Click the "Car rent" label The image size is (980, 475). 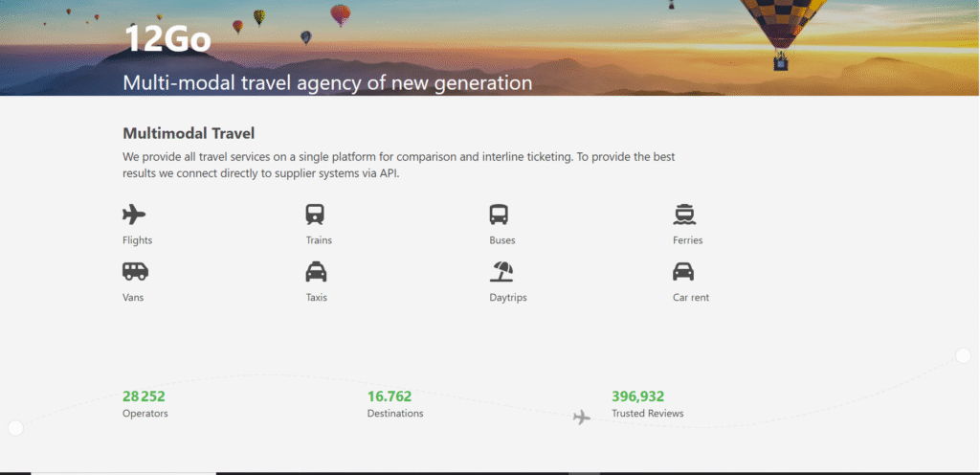tap(691, 298)
